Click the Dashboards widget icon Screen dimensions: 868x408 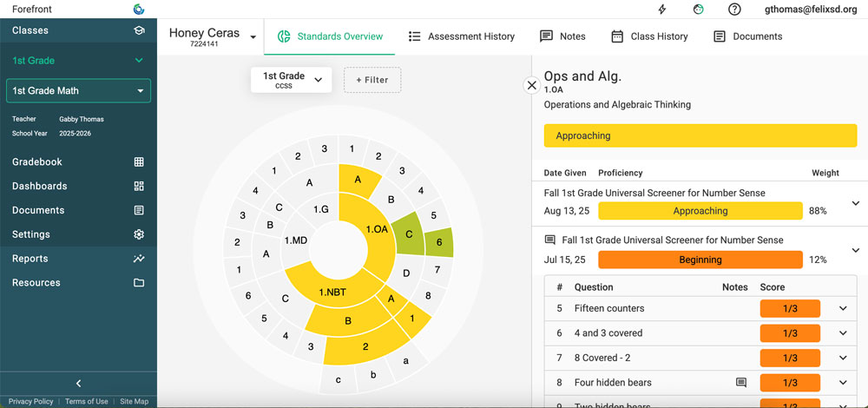[x=139, y=187]
